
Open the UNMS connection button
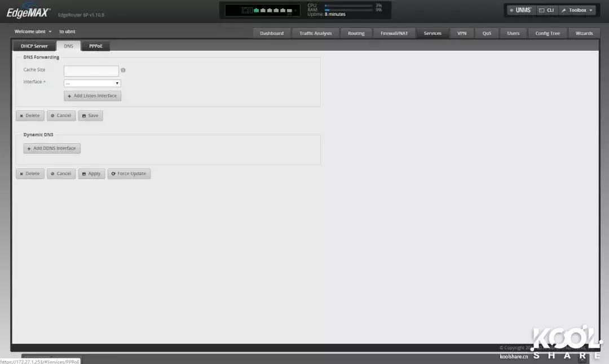pos(520,10)
